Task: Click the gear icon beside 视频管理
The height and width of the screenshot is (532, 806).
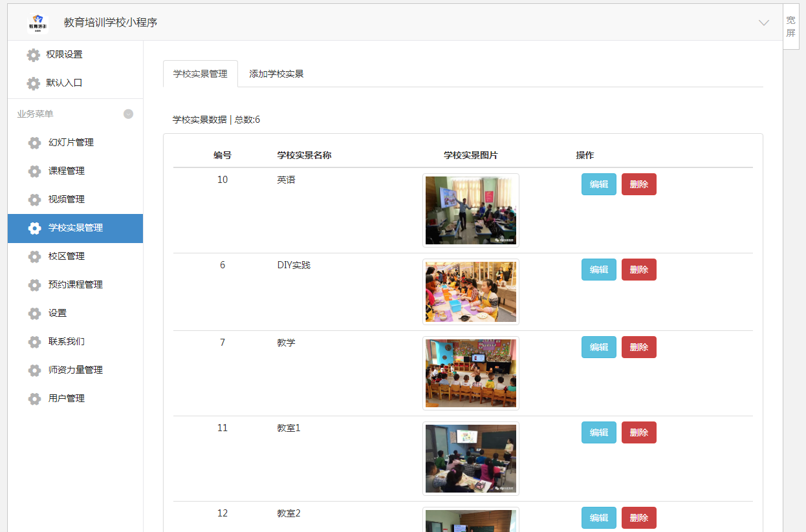Action: pos(35,200)
